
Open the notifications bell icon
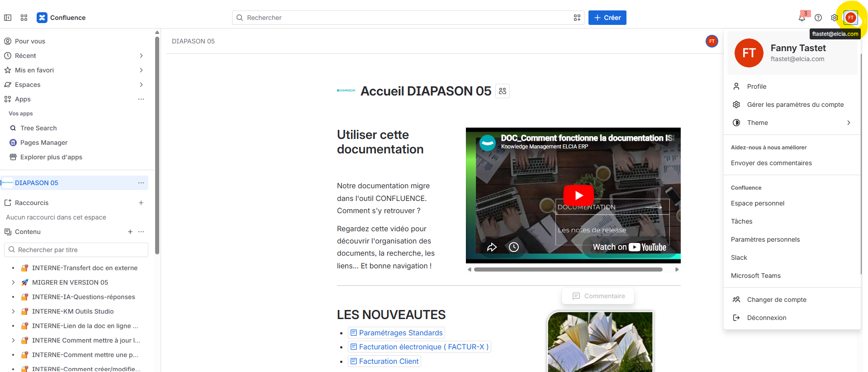coord(802,18)
